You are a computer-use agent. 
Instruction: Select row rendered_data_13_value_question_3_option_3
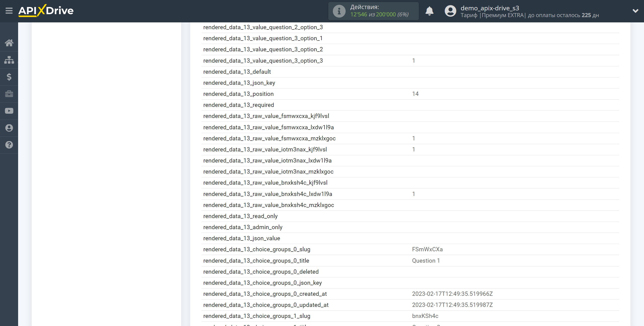pyautogui.click(x=410, y=61)
